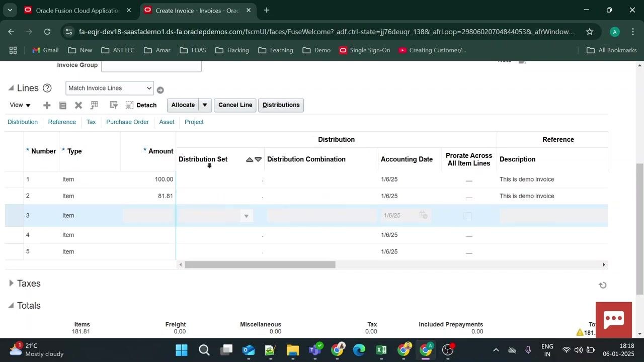The width and height of the screenshot is (644, 362).
Task: Open Microsoft Edge from the taskbar
Action: [359, 350]
